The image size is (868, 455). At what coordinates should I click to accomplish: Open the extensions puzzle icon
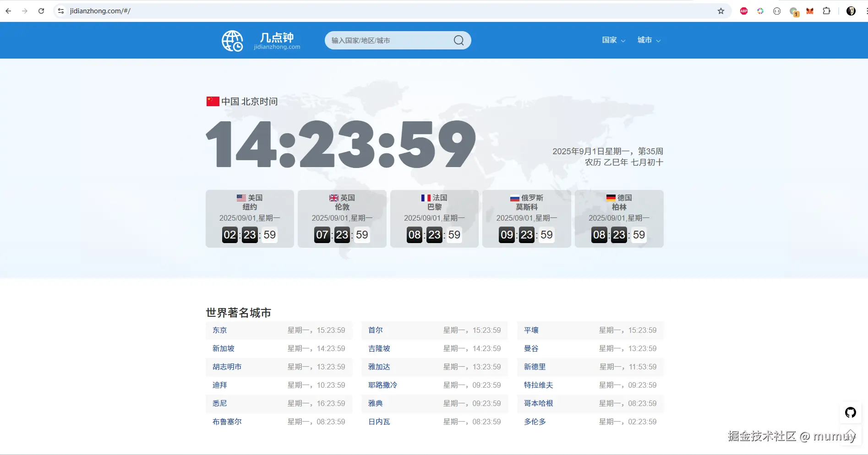827,11
